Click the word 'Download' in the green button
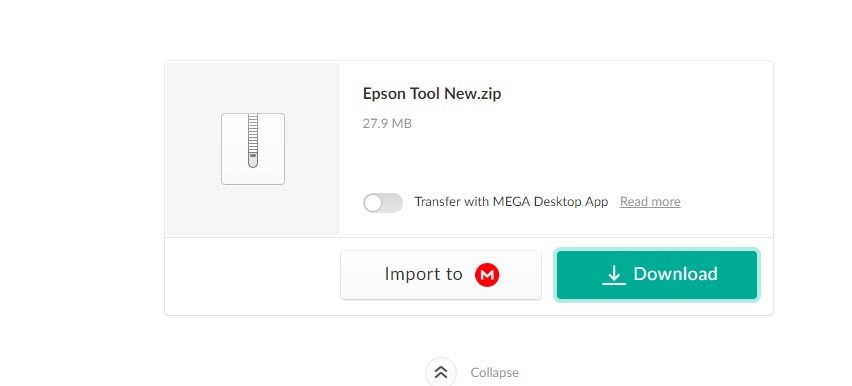852x386 pixels. click(675, 274)
